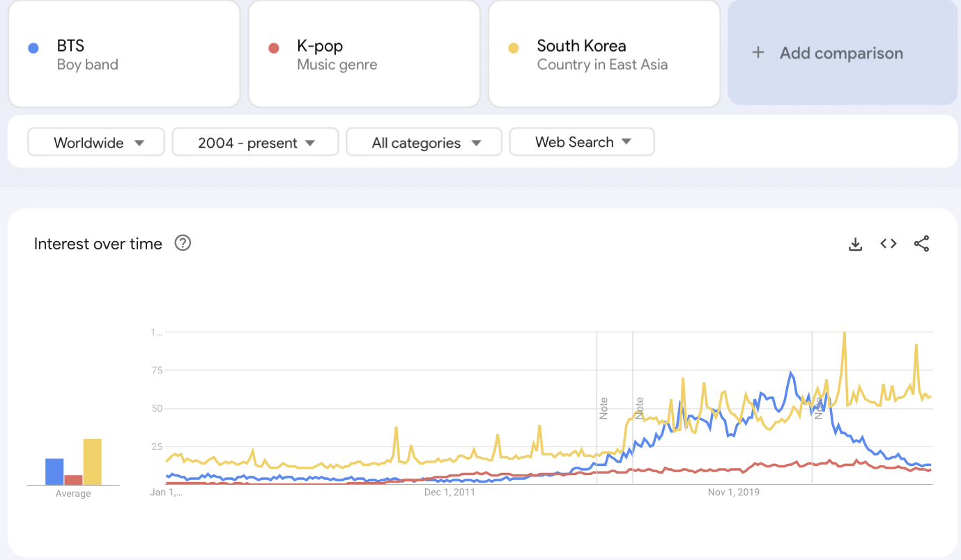This screenshot has height=560, width=961.
Task: Click the second Note marker on chart
Action: (639, 408)
